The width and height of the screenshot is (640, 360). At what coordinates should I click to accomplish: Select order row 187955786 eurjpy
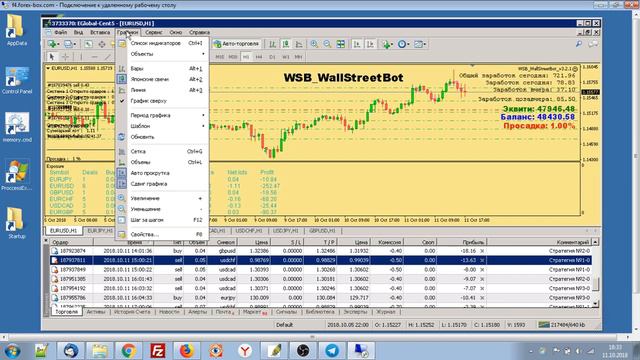pos(320,298)
